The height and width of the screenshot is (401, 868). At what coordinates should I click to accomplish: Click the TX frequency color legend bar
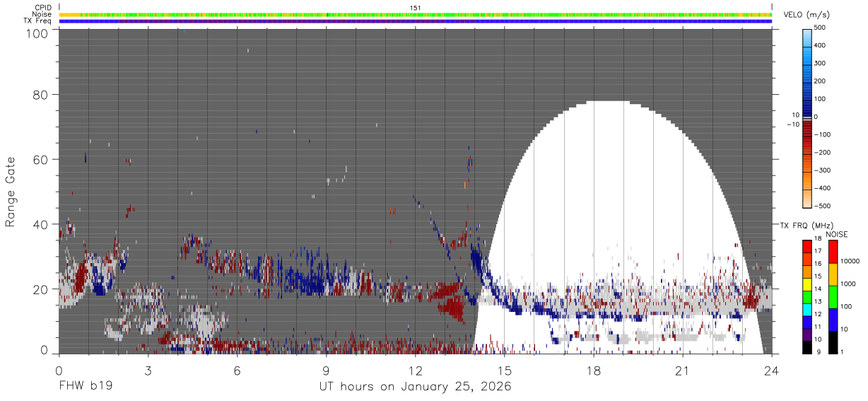pyautogui.click(x=807, y=296)
